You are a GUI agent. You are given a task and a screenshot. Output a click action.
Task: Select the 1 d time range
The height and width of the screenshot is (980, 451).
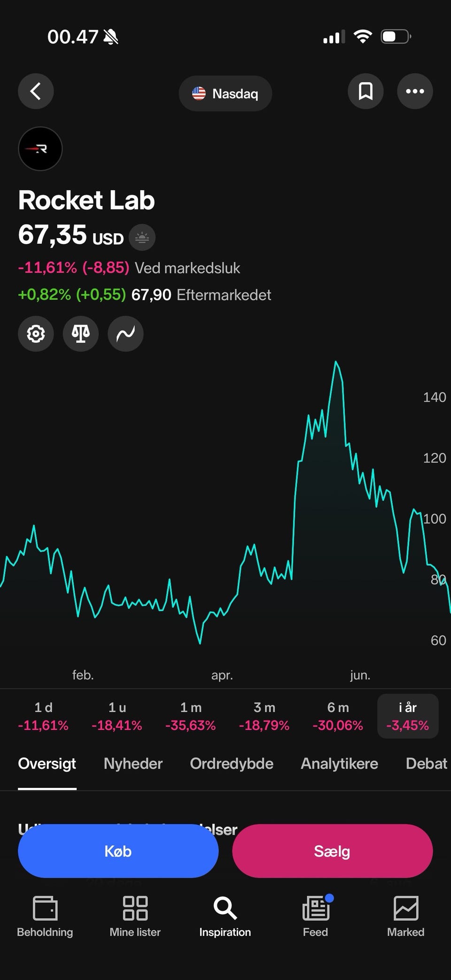click(x=43, y=716)
